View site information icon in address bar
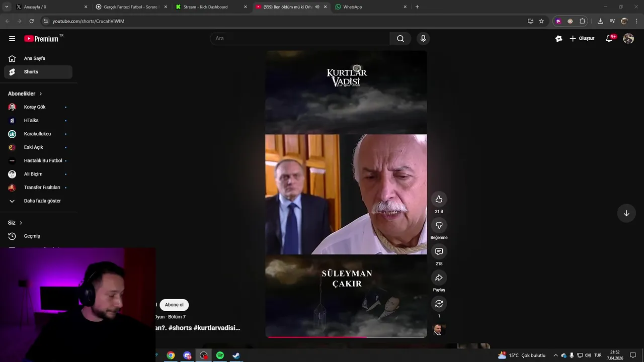 tap(46, 21)
